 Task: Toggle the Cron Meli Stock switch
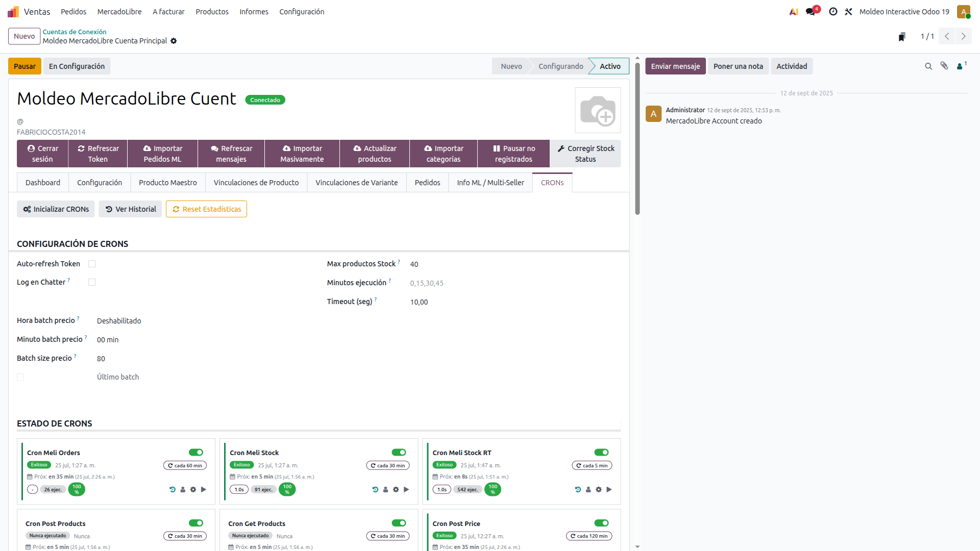coord(399,452)
